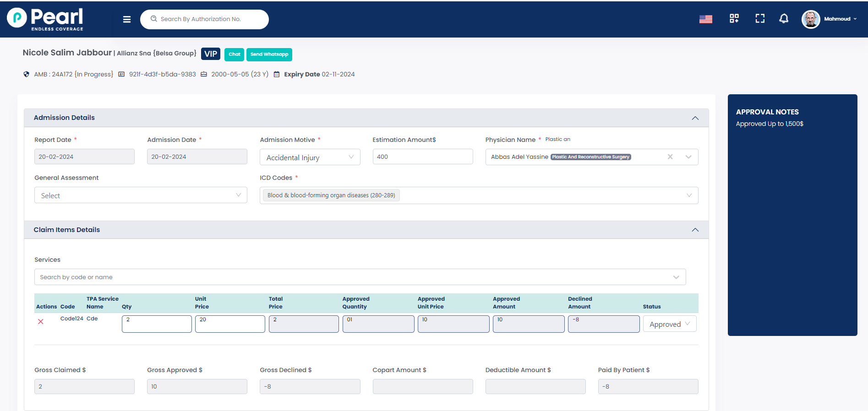Clear the selected physician name
This screenshot has height=411, width=868.
point(670,157)
